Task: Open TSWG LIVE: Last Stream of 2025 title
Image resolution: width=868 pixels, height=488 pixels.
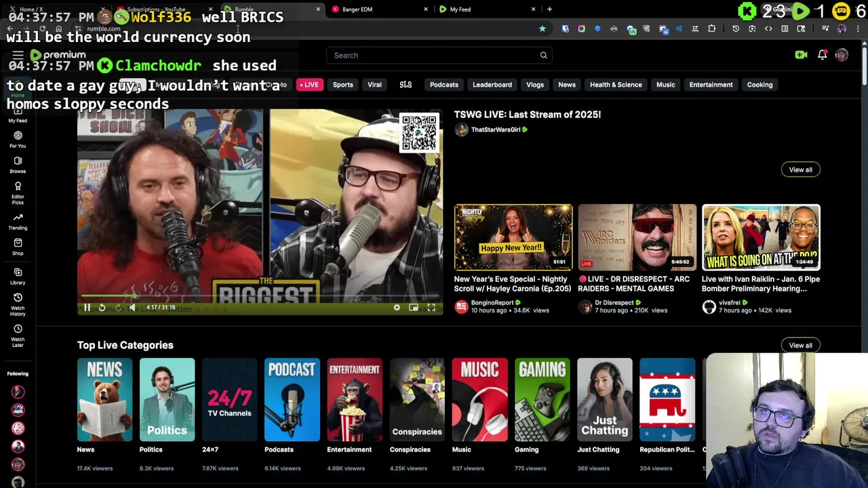Action: click(x=528, y=115)
